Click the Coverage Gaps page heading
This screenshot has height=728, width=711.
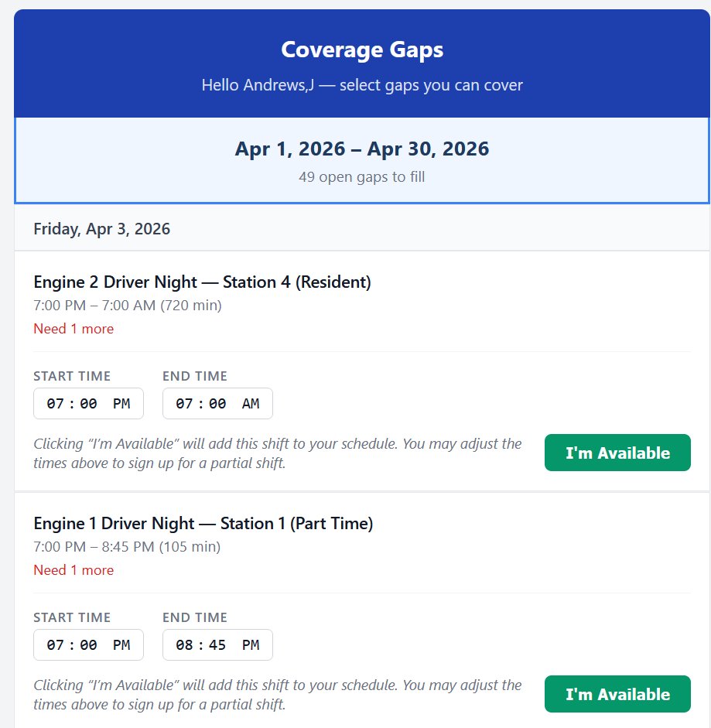pyautogui.click(x=362, y=50)
